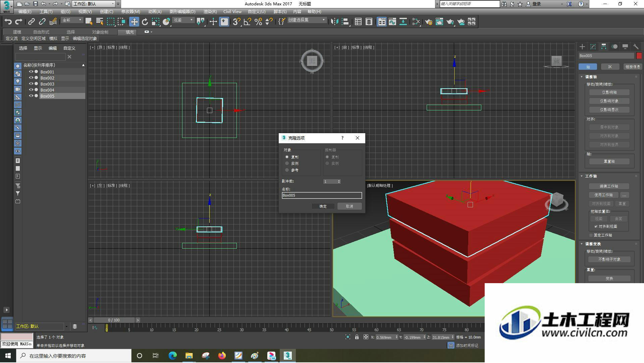Screen dimensions: 644x363
Task: Hide Box005 using its eye icon
Action: point(31,96)
